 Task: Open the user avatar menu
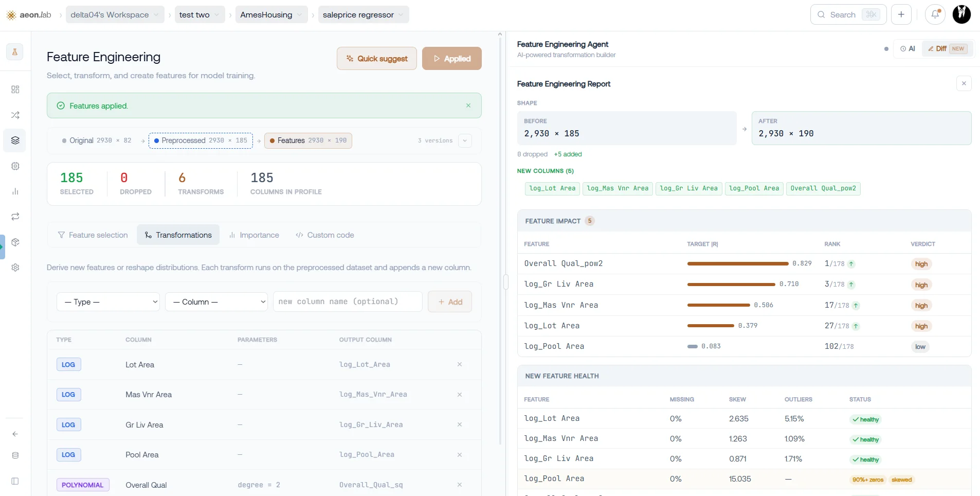pyautogui.click(x=961, y=14)
